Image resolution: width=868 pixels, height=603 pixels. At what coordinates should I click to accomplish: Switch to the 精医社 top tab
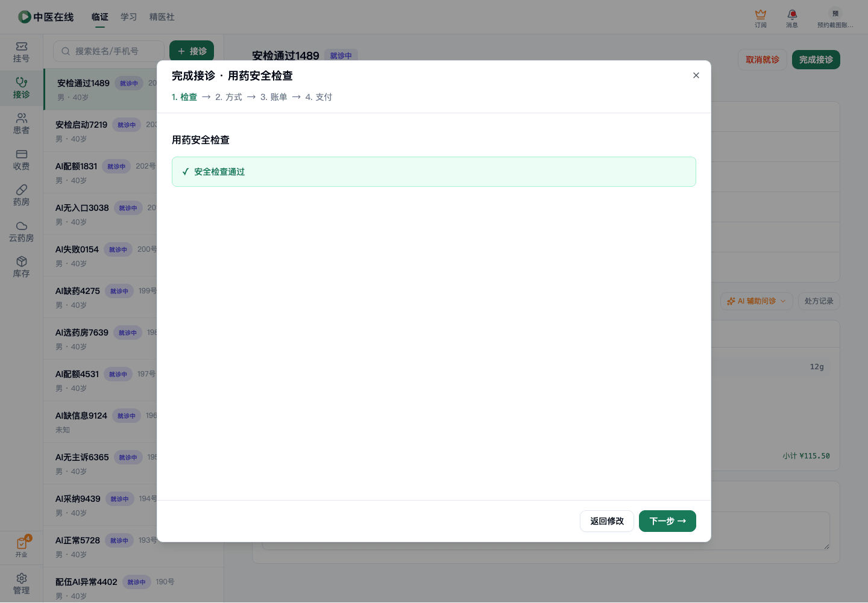pyautogui.click(x=162, y=17)
